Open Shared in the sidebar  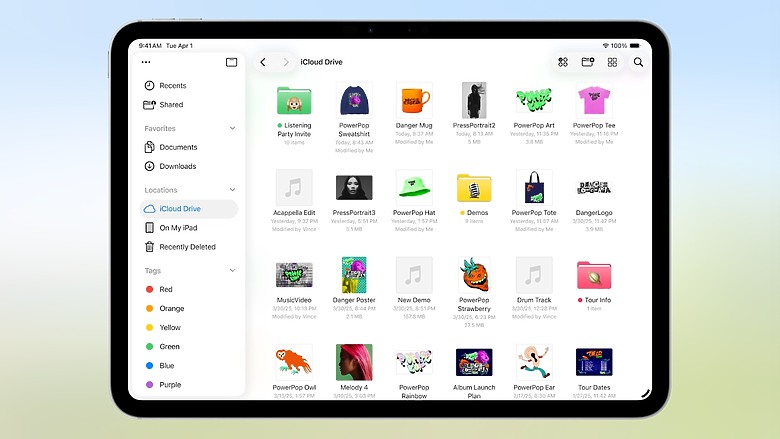(189, 104)
